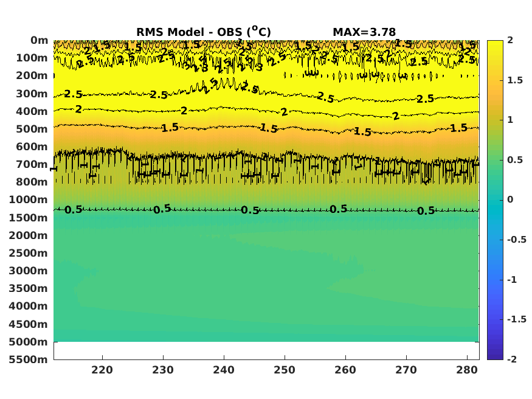Click the '700m' depth axis label
Screen dimensions: 532x399
tap(32, 164)
